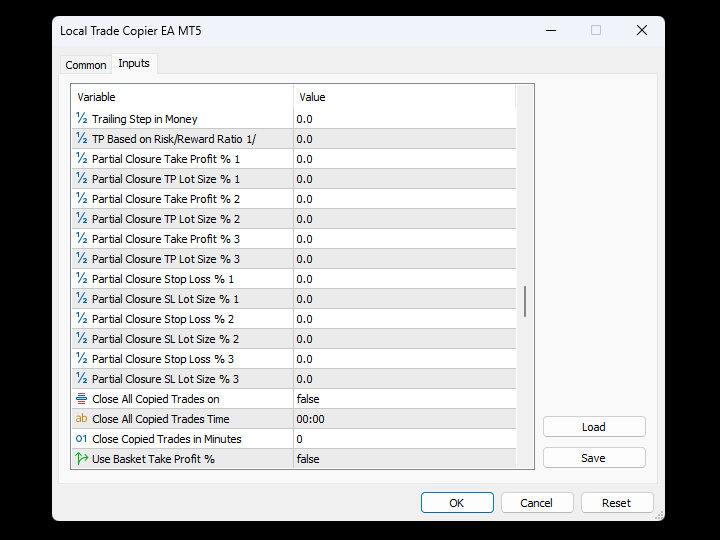Select the 'Use Basket Take Profit %' variable name
The height and width of the screenshot is (540, 720).
(x=153, y=459)
